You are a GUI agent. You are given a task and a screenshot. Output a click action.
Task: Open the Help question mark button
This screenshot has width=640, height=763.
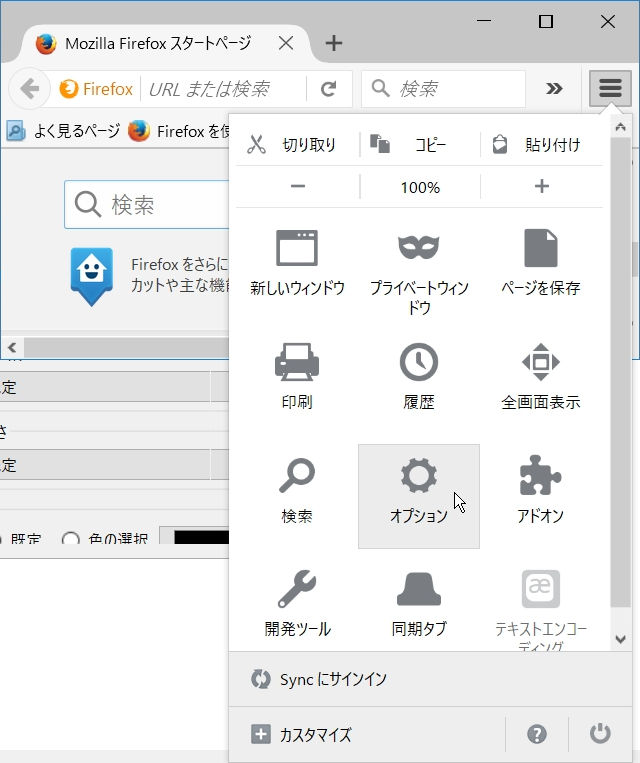tap(537, 734)
